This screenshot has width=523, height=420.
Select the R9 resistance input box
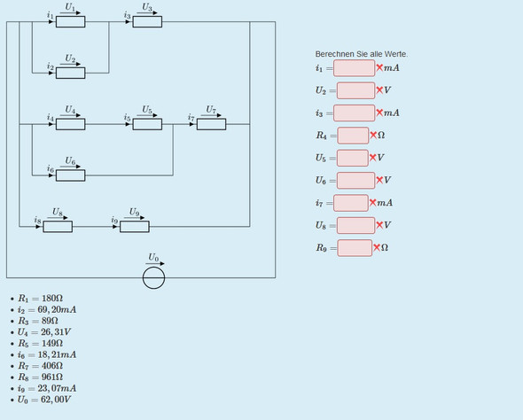point(355,248)
